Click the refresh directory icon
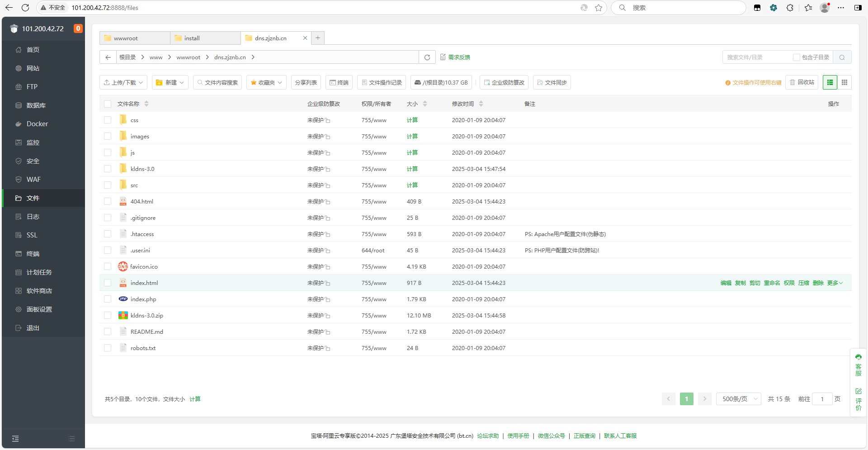The height and width of the screenshot is (450, 868). 427,57
